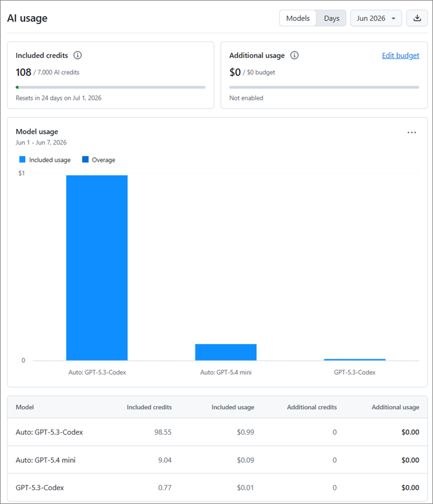This screenshot has width=433, height=504.
Task: Click the AI usage page title
Action: tap(28, 18)
